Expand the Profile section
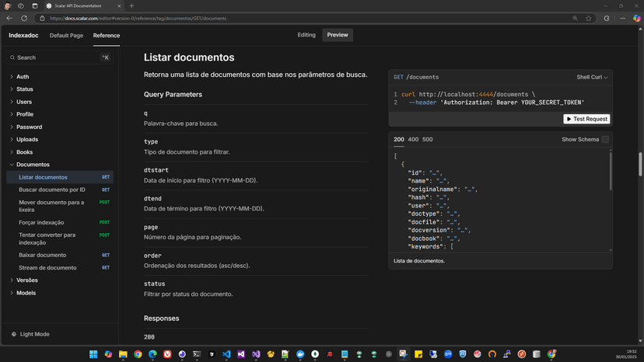This screenshot has height=362, width=644. (x=25, y=114)
